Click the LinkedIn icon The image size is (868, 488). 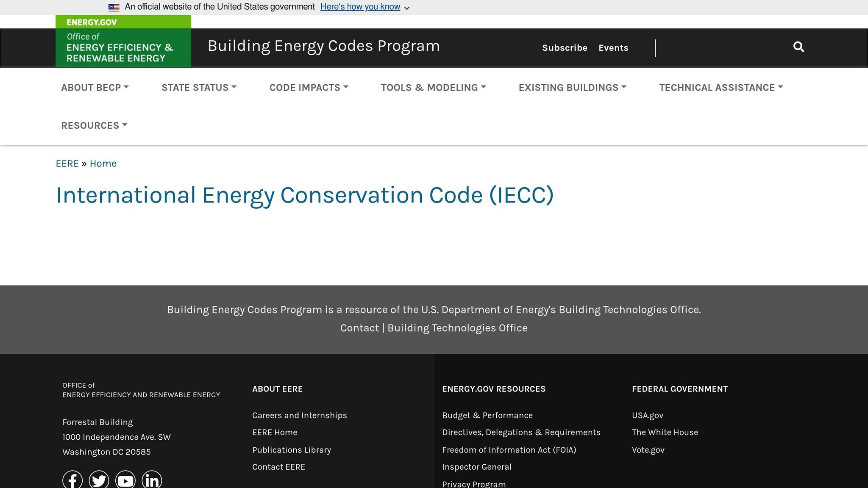(152, 480)
